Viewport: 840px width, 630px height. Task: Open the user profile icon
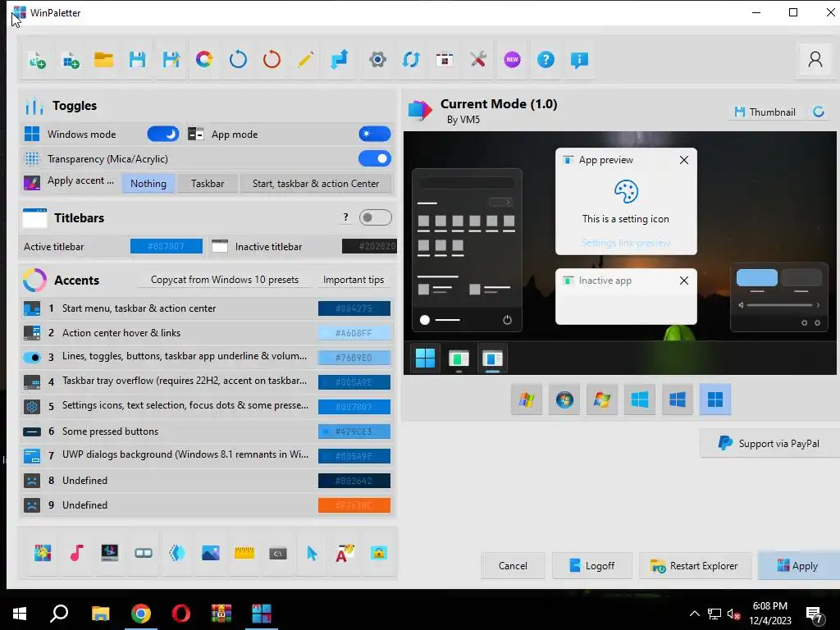(815, 59)
